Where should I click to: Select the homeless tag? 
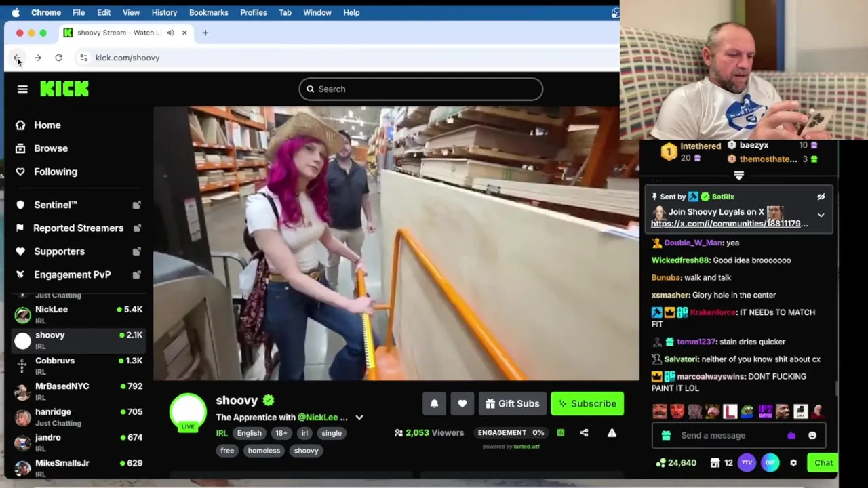264,451
